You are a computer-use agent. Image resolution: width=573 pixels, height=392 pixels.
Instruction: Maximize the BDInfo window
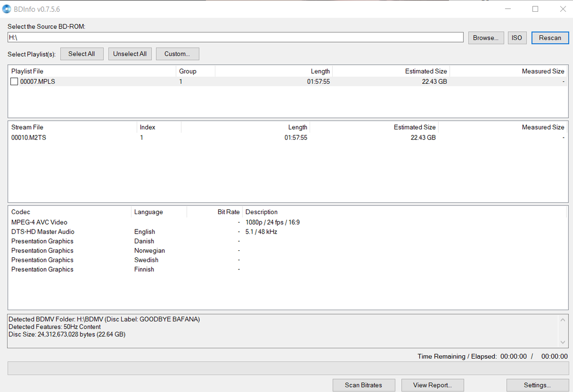pyautogui.click(x=535, y=9)
